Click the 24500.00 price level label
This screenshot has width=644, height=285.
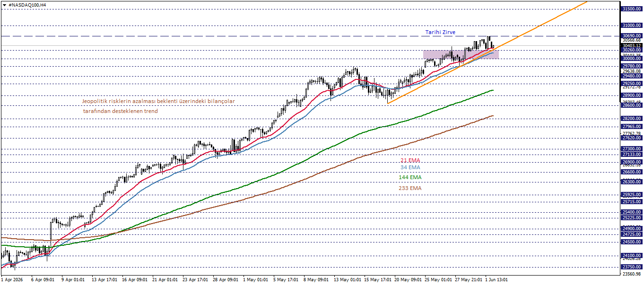632,242
